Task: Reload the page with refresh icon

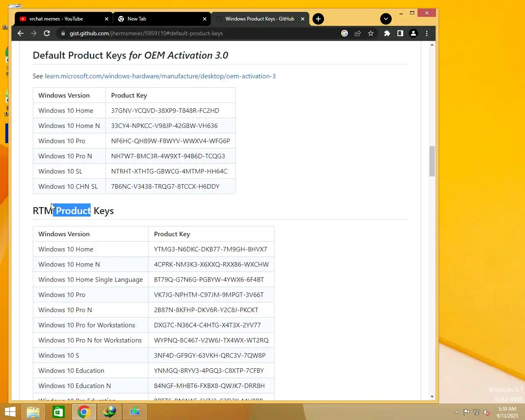Action: (x=47, y=33)
